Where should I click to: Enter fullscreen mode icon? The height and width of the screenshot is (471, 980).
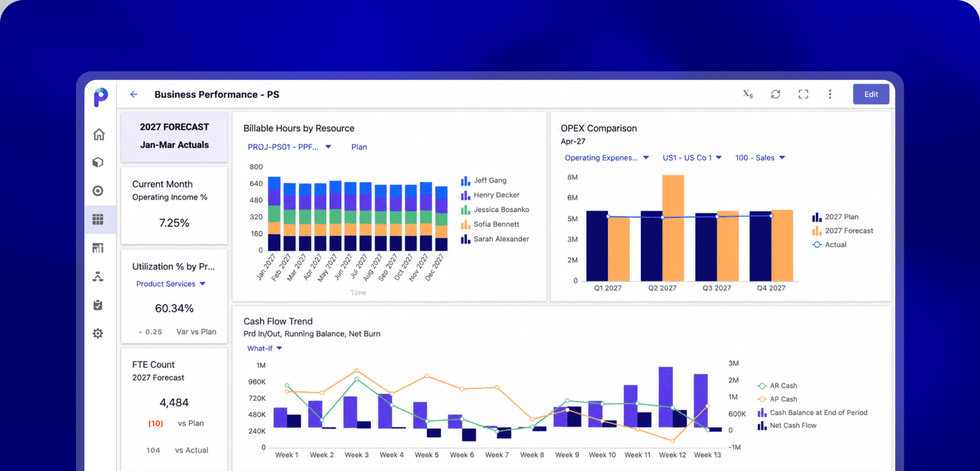tap(803, 94)
